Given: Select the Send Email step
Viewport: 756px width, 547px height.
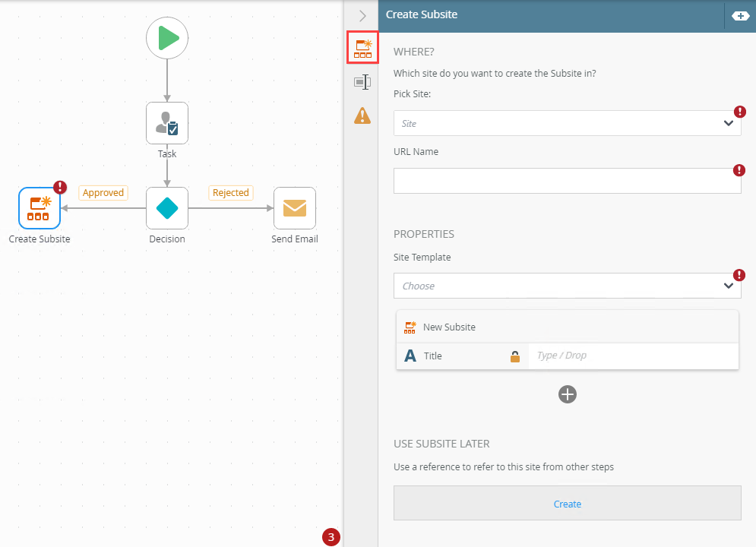Looking at the screenshot, I should [294, 208].
